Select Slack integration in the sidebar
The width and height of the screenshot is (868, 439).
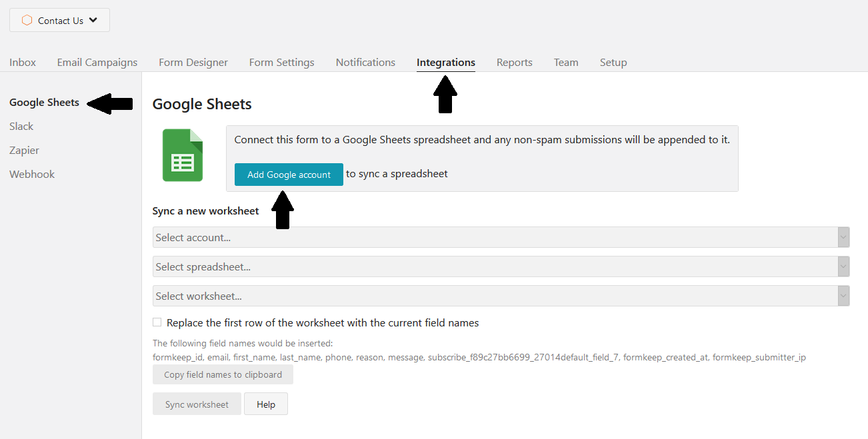[21, 126]
